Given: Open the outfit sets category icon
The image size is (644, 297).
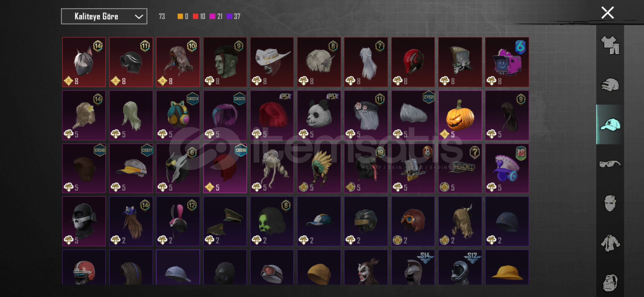Looking at the screenshot, I should [x=610, y=45].
